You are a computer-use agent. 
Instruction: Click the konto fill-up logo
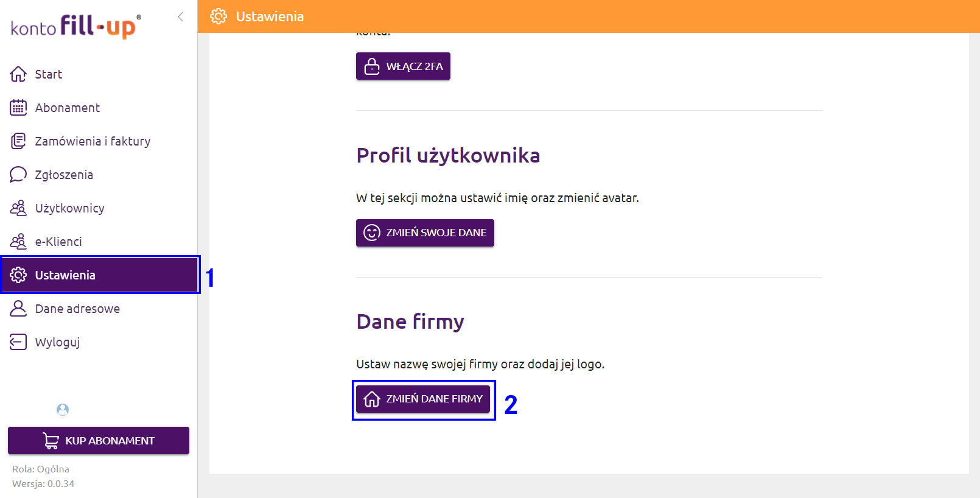click(76, 27)
